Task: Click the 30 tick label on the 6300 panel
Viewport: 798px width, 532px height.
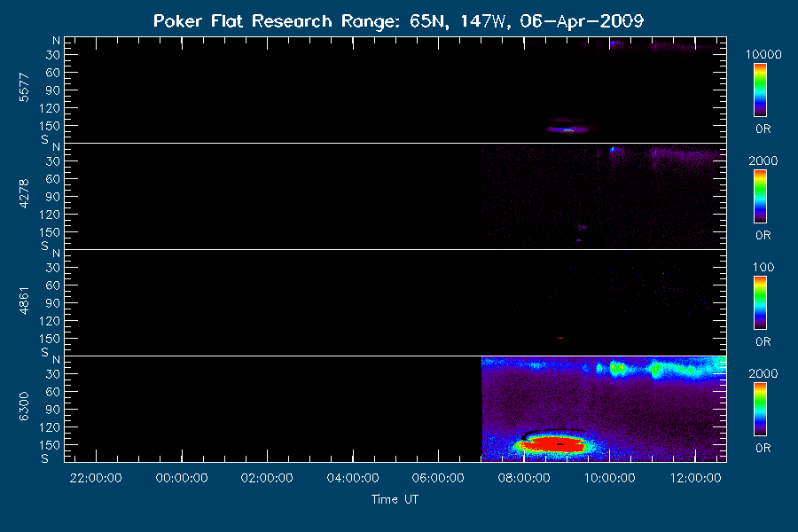Action: click(53, 374)
